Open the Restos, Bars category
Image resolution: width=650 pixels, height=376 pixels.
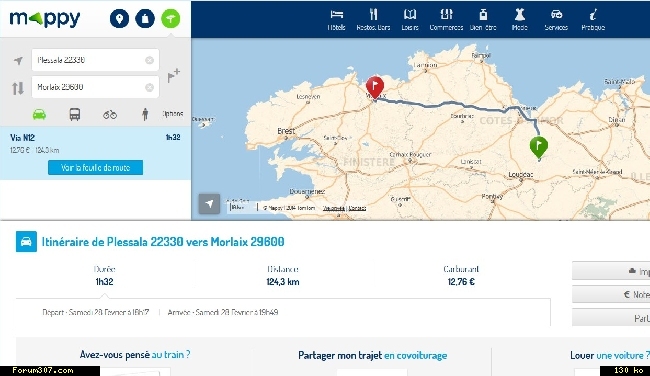coord(373,15)
